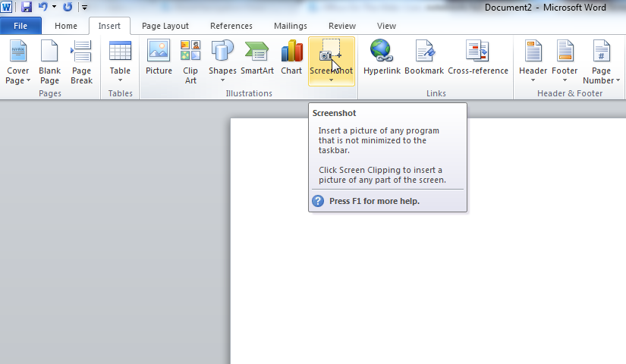The height and width of the screenshot is (364, 626).
Task: Open Customize Quick Access Toolbar dropdown
Action: coord(85,7)
